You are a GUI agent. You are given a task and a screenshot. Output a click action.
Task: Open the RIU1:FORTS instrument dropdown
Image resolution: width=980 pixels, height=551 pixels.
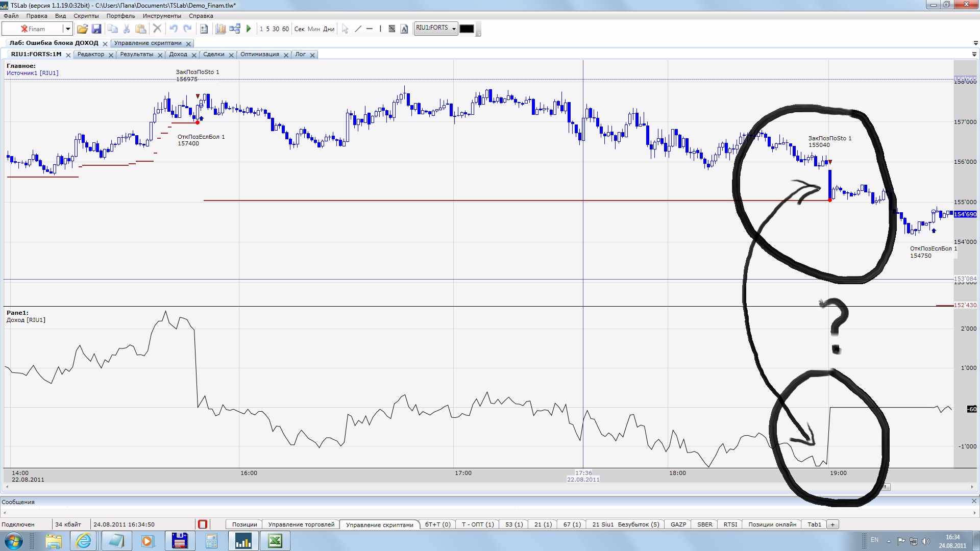454,29
